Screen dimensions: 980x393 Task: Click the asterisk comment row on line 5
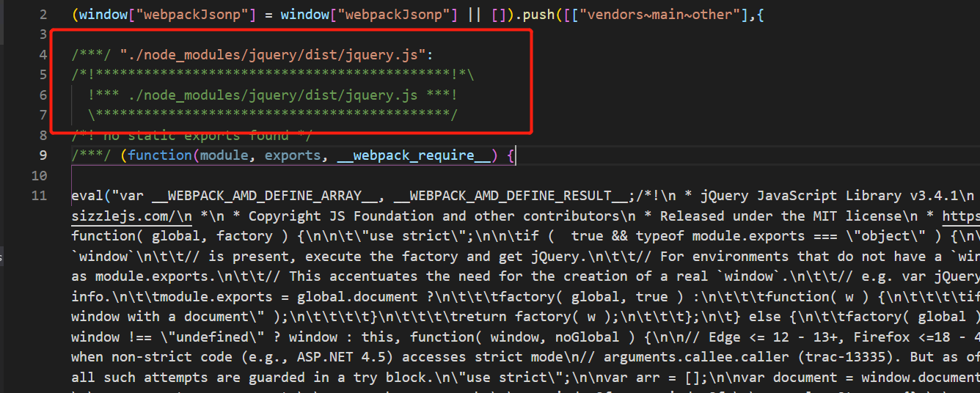[x=273, y=75]
